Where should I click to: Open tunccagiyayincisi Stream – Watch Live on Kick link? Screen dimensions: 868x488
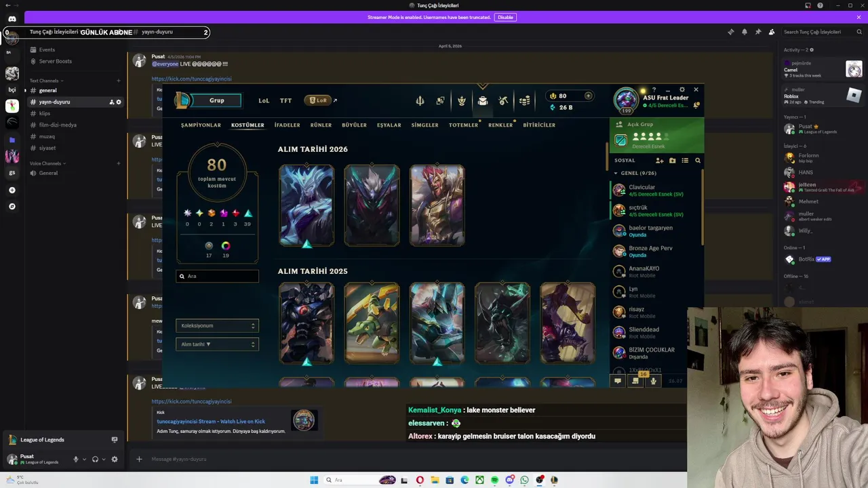[x=211, y=422]
